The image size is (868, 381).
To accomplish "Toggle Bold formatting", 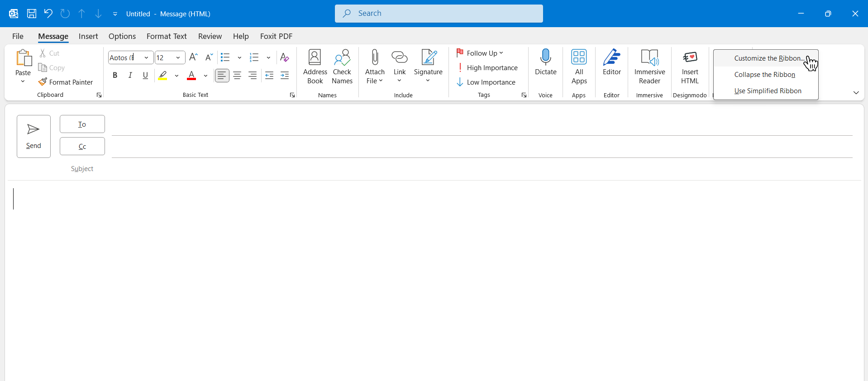I will coord(115,76).
